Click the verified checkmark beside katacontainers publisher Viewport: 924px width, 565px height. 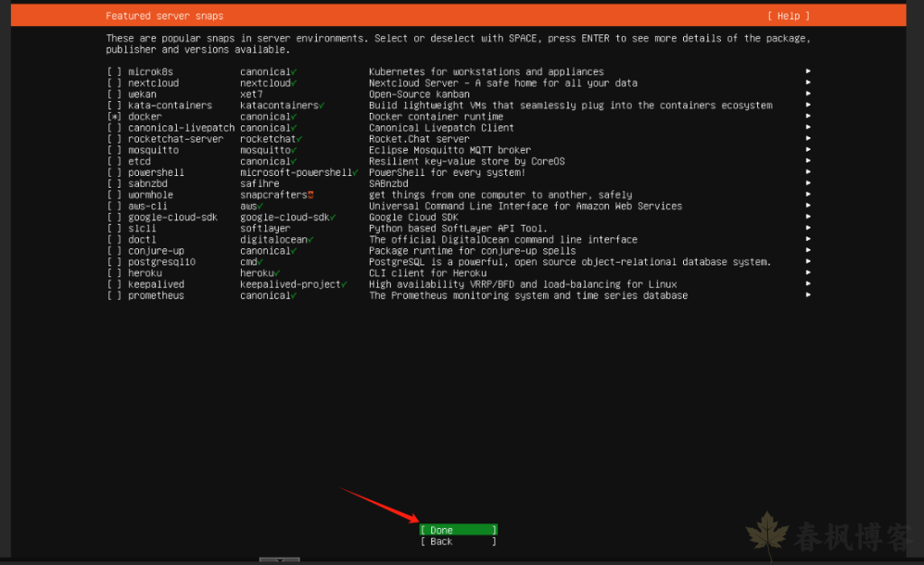point(322,106)
